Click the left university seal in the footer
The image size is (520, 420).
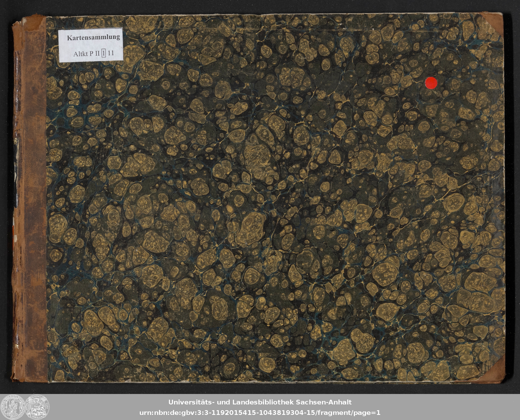[13, 407]
